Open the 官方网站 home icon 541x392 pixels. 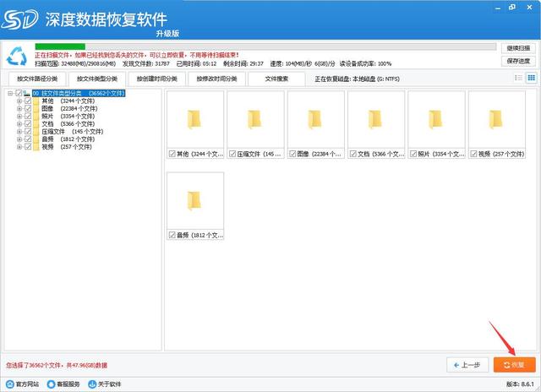(10, 384)
